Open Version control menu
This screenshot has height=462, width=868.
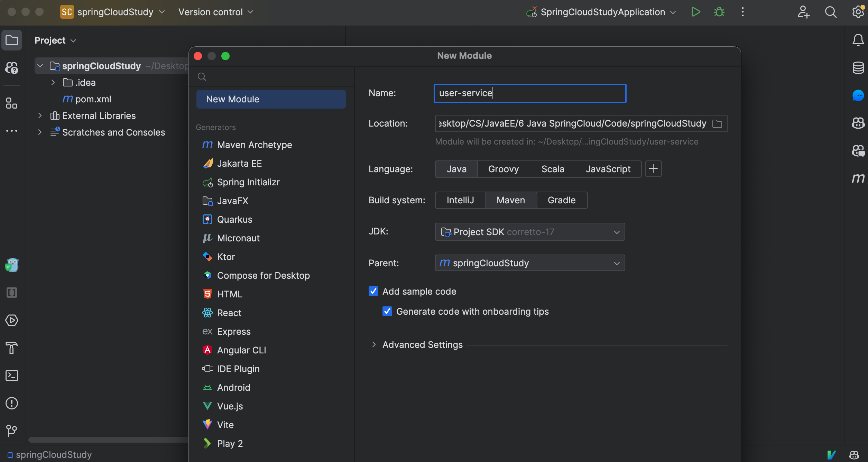pyautogui.click(x=216, y=12)
